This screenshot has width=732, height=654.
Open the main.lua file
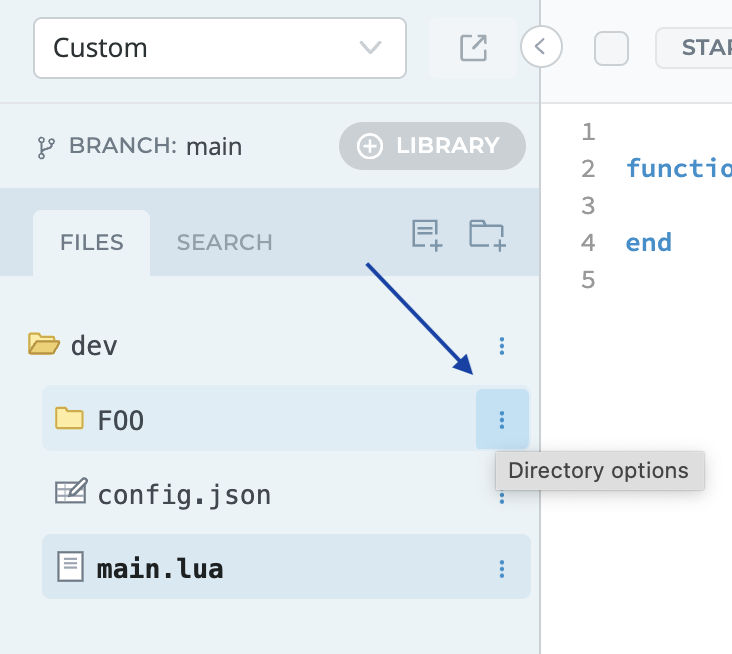click(x=159, y=569)
